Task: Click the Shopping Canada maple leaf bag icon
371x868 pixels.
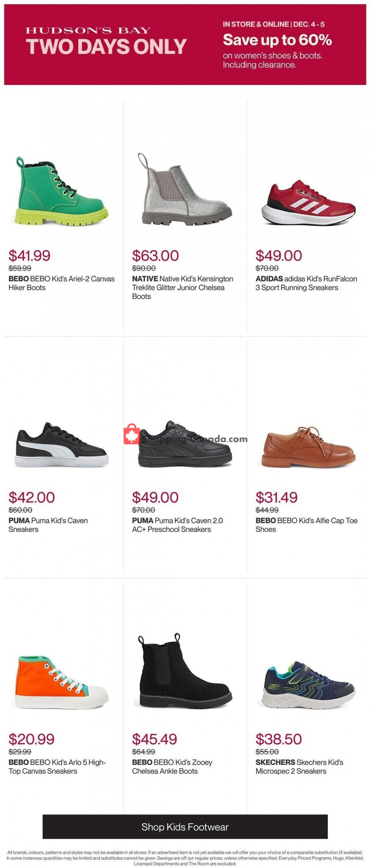Action: 132,434
